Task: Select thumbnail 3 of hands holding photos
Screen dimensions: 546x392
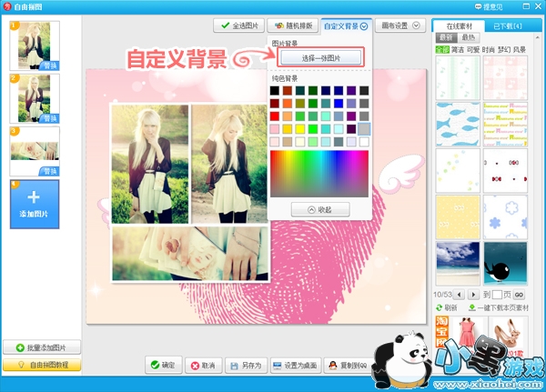Action: click(35, 152)
